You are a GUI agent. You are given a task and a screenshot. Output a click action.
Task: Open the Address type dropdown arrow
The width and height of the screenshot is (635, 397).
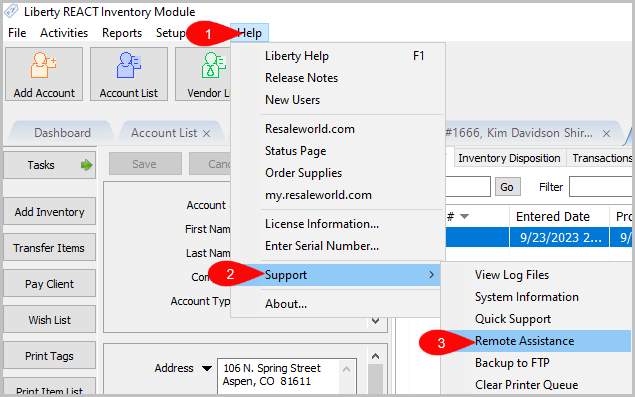(207, 368)
